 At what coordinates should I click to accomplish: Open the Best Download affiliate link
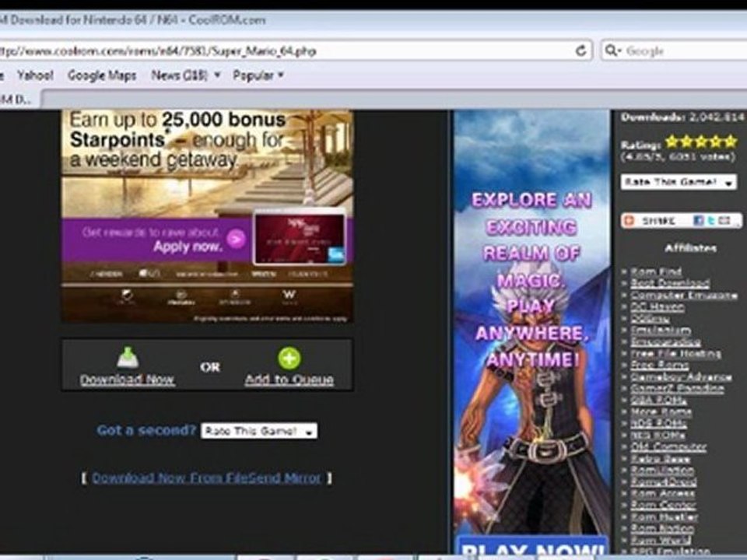pos(670,283)
